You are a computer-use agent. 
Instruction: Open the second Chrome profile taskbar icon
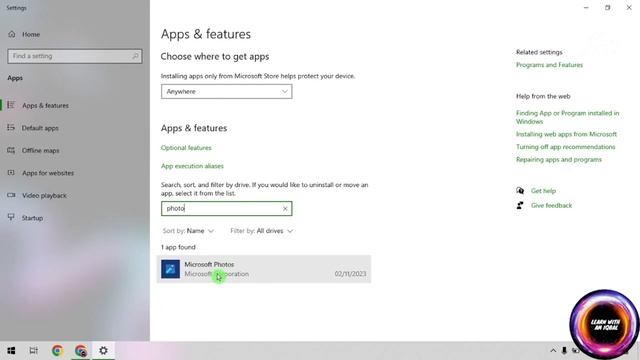81,351
